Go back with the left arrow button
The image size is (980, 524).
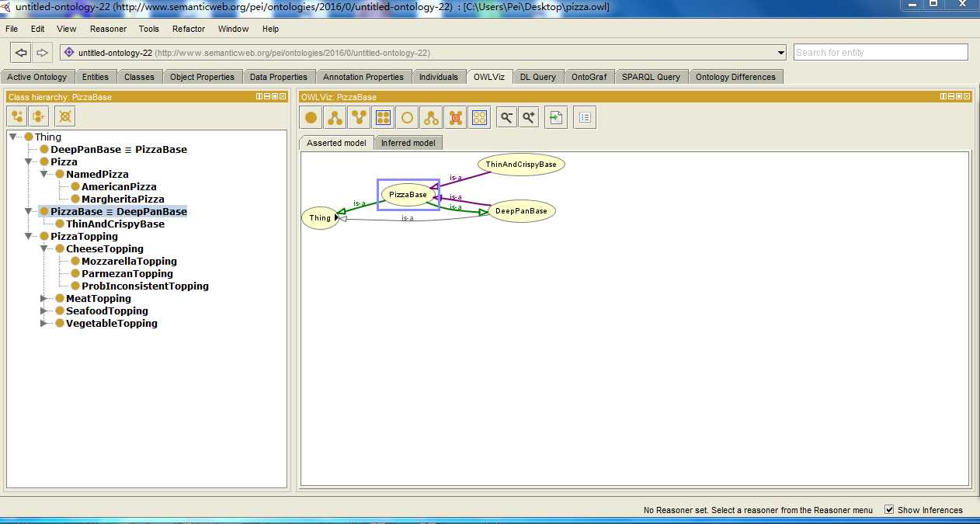tap(21, 53)
